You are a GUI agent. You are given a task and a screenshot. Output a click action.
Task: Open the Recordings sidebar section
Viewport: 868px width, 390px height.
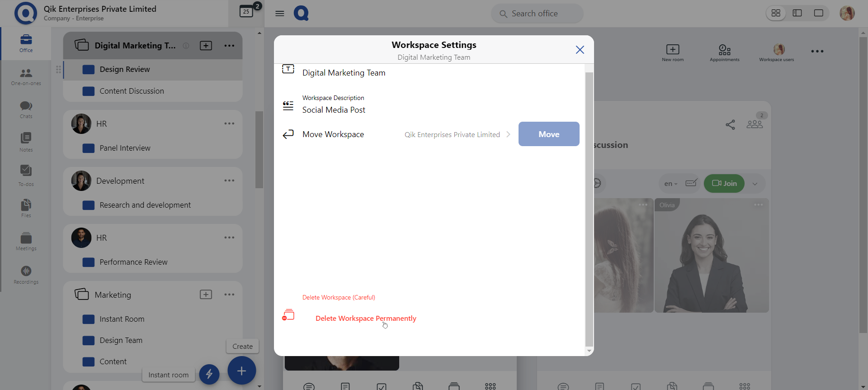(x=26, y=275)
